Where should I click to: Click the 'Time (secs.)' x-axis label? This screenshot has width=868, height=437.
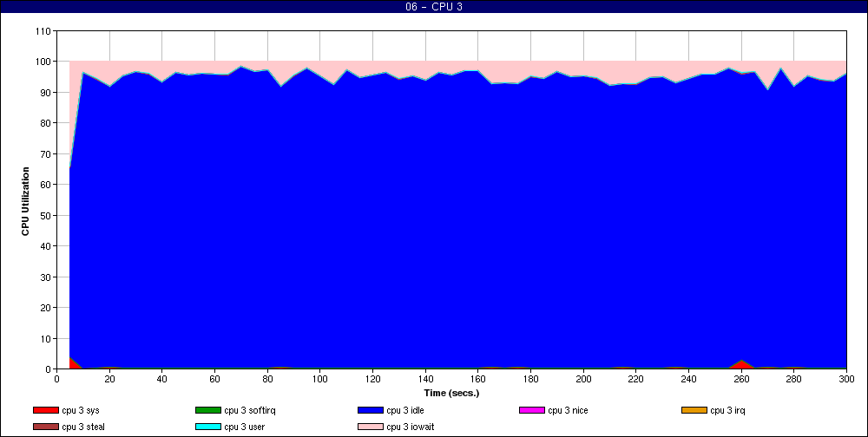tap(451, 394)
